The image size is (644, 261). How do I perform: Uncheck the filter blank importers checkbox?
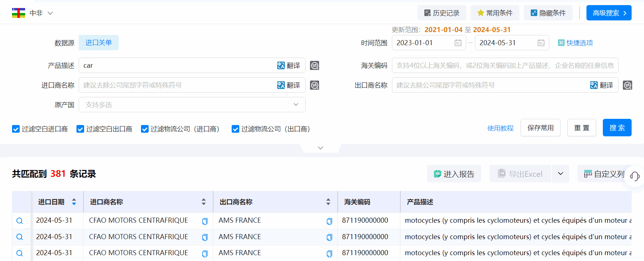16,129
